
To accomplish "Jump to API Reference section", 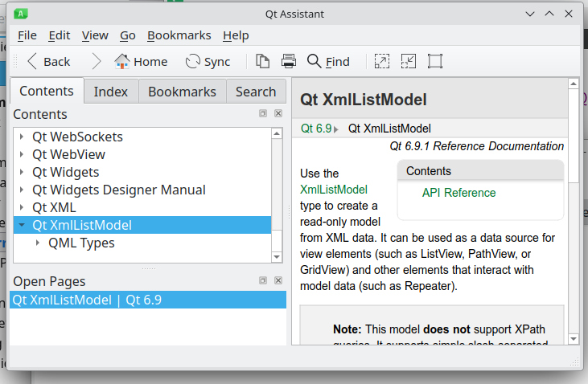I will point(458,193).
